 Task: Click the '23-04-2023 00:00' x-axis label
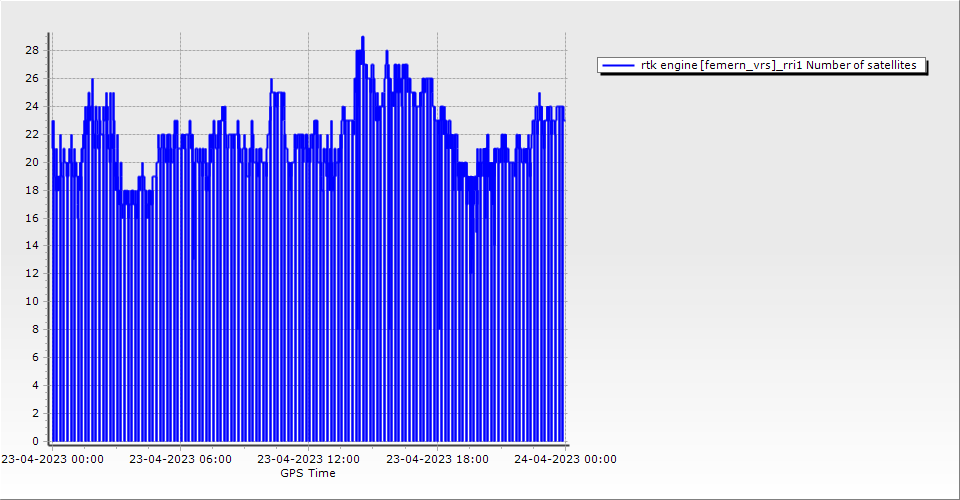[51, 459]
